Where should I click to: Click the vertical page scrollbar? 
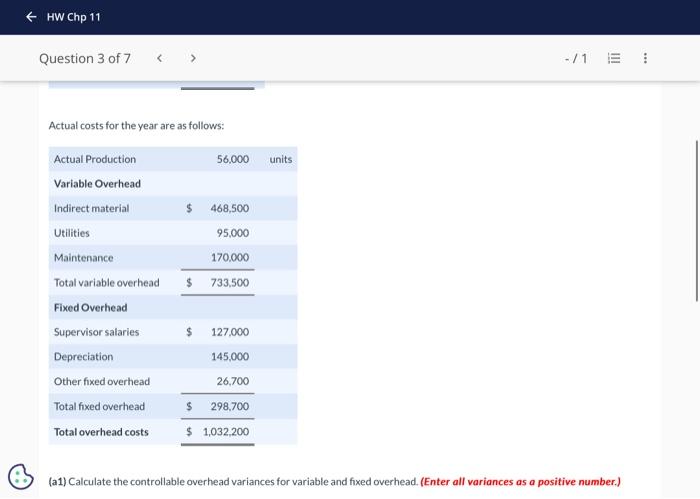tap(696, 221)
